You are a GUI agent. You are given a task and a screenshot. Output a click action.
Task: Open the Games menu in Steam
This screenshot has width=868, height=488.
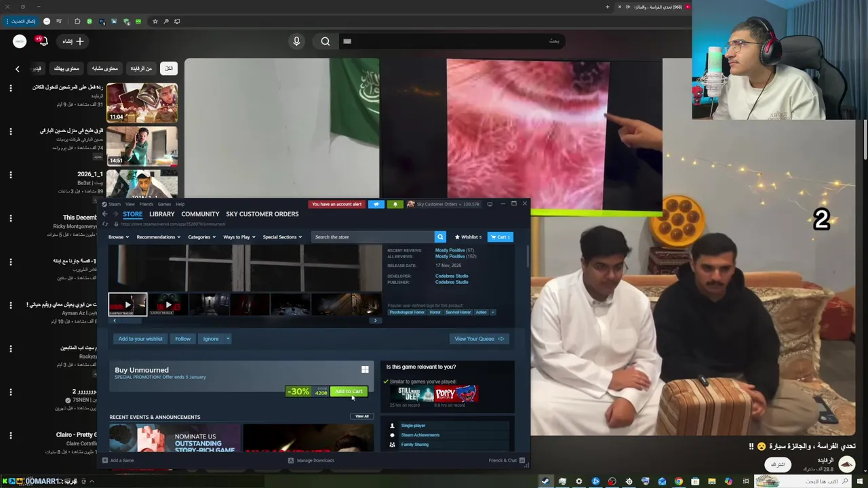[164, 204]
